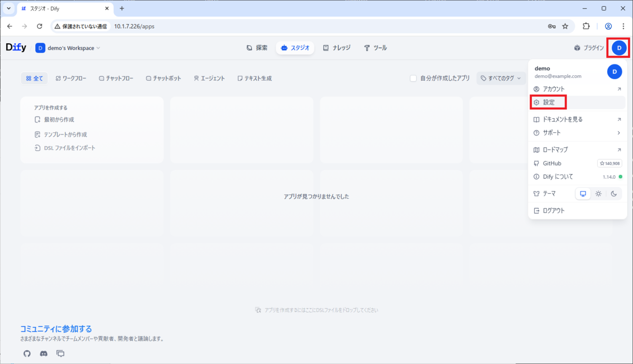Open browser extensions puzzle icon
This screenshot has height=364, width=633.
click(x=586, y=26)
